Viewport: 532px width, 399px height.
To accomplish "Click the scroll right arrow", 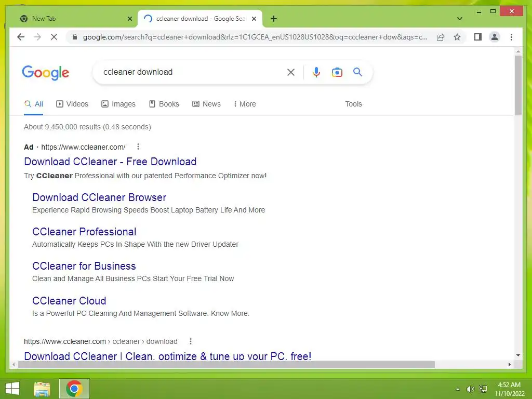I will [509, 364].
